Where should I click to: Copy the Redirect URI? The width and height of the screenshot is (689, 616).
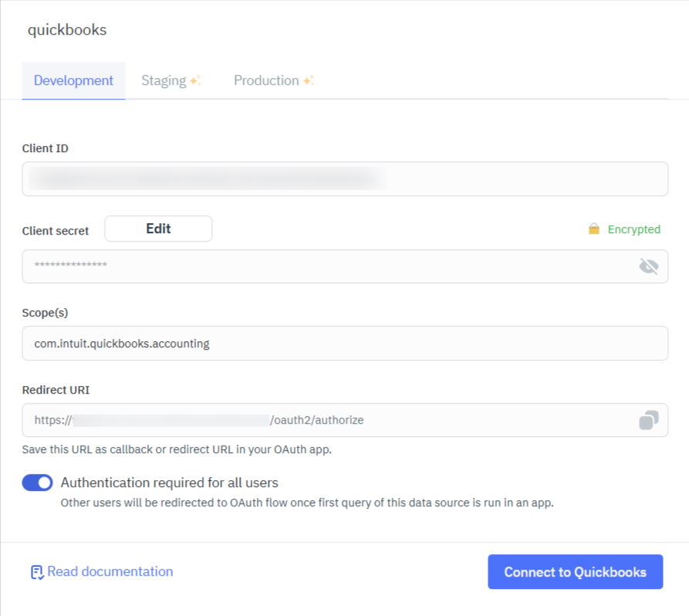(649, 420)
